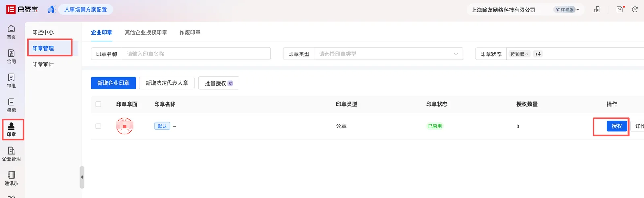Switch to the 其他企业授权印章 tab
The width and height of the screenshot is (644, 198).
[x=146, y=32]
